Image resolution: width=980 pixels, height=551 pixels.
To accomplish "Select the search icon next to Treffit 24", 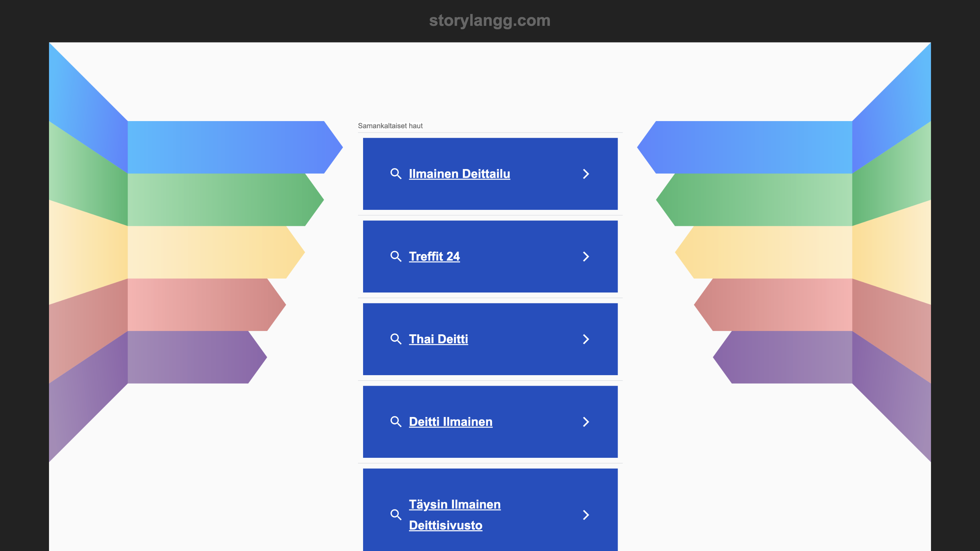I will [x=396, y=256].
